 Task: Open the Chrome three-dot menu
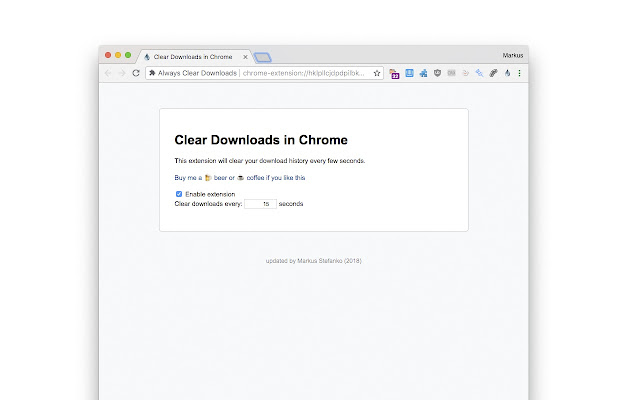(x=519, y=73)
